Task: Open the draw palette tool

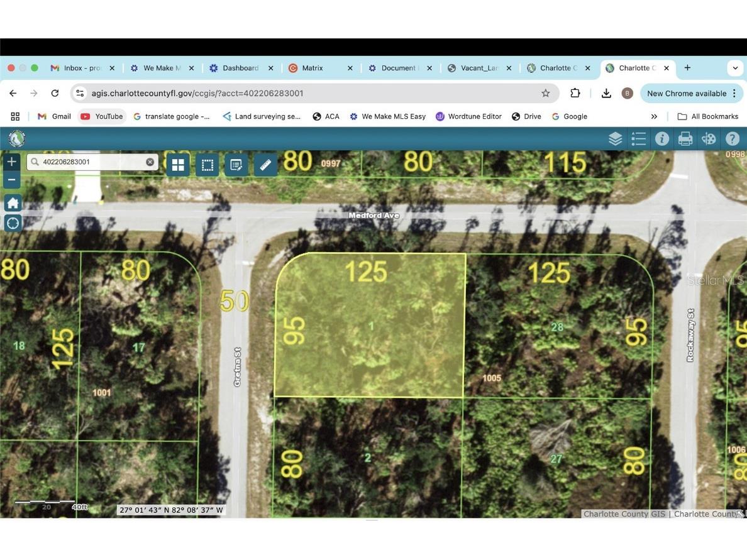Action: point(709,139)
